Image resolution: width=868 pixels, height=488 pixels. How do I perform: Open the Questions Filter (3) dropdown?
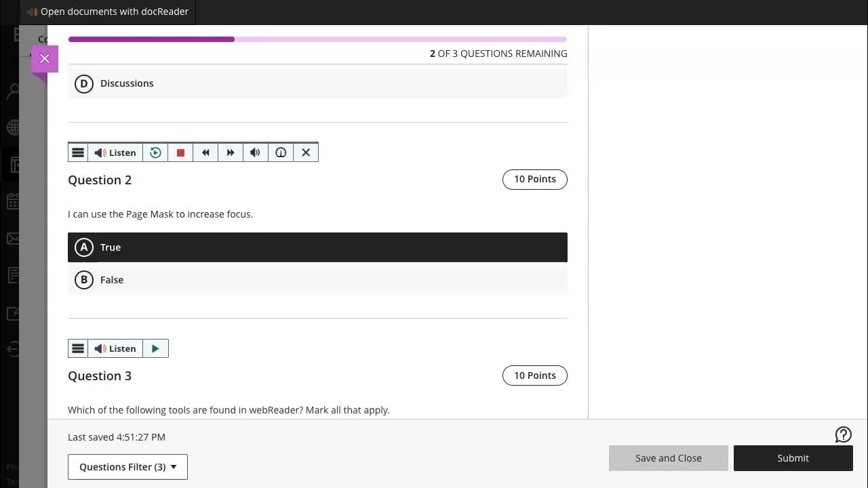tap(127, 467)
